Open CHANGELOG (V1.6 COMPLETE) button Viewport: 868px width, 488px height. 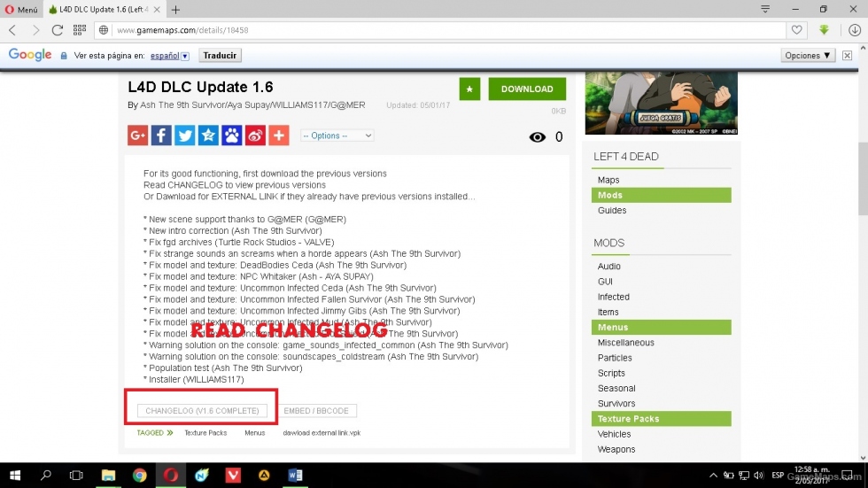coord(202,411)
